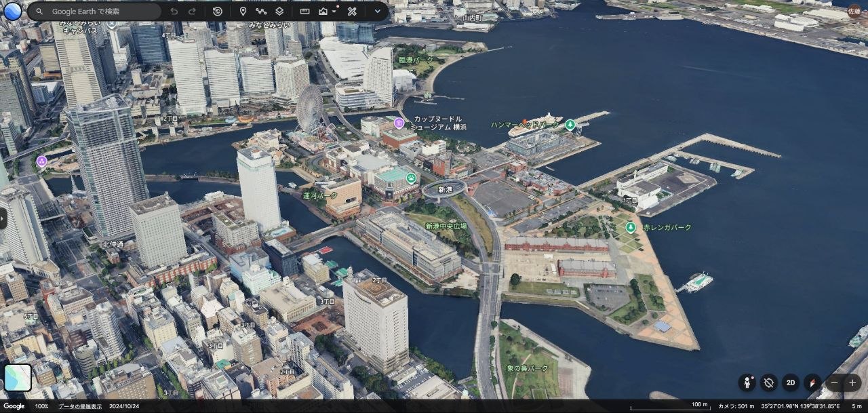Toggle the auto-rotate disabled button
This screenshot has width=868, height=413.
pos(768,382)
